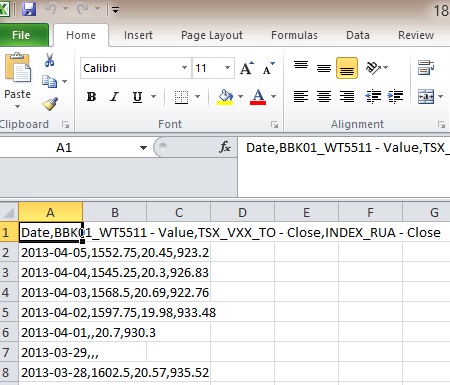Toggle Bold formatting
The width and height of the screenshot is (450, 385).
[91, 97]
